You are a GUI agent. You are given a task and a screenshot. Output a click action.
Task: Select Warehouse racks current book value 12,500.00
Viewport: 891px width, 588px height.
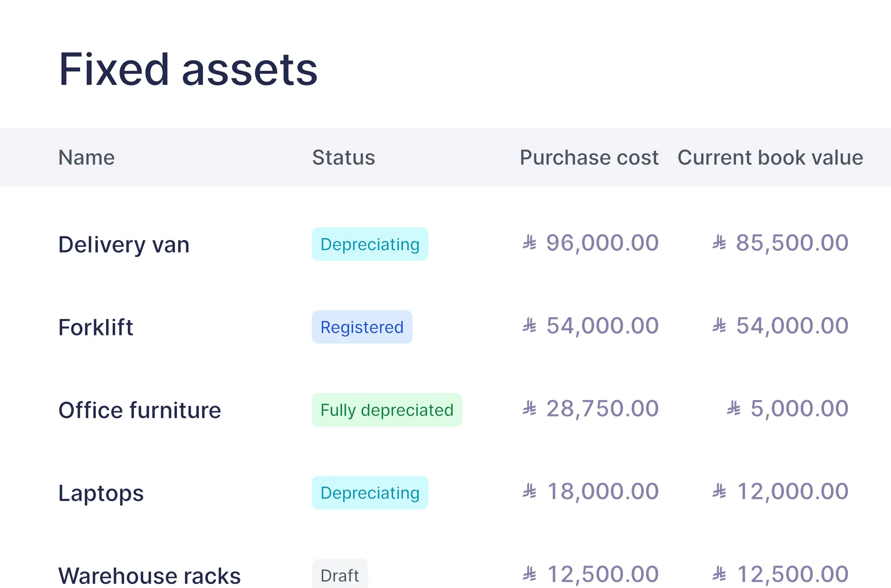tap(780, 575)
